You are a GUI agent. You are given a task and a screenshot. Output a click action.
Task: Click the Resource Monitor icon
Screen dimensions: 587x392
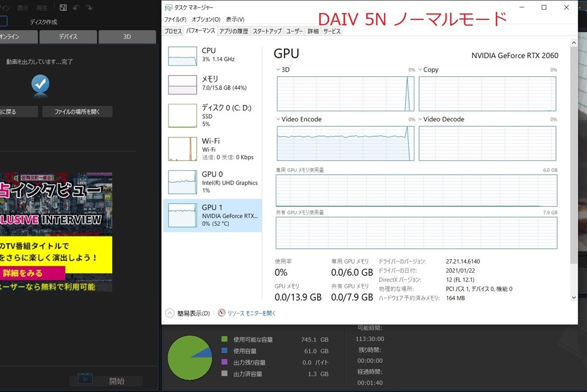(222, 313)
